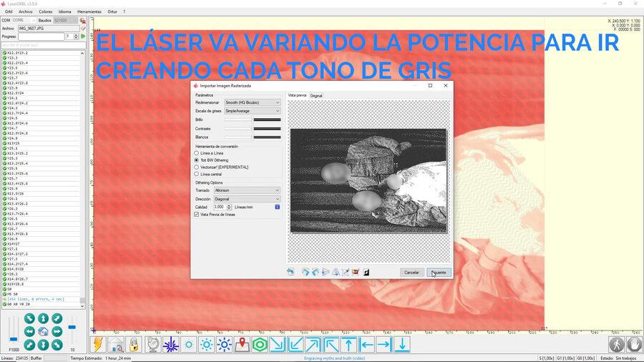Open the Baudios baud rate dropdown

tap(66, 20)
